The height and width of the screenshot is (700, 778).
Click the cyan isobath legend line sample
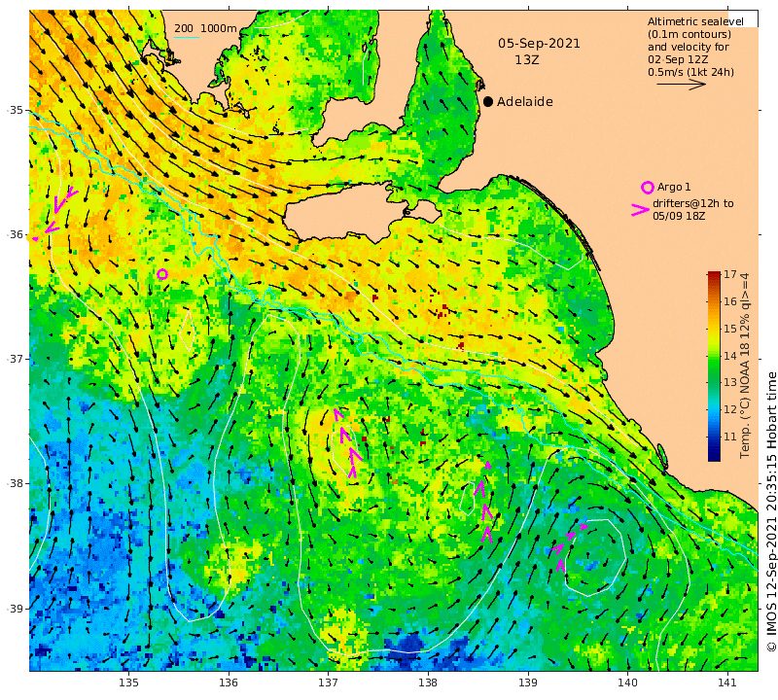pyautogui.click(x=187, y=37)
